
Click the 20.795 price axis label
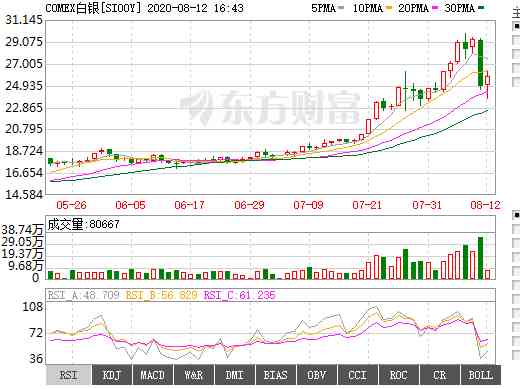point(24,129)
